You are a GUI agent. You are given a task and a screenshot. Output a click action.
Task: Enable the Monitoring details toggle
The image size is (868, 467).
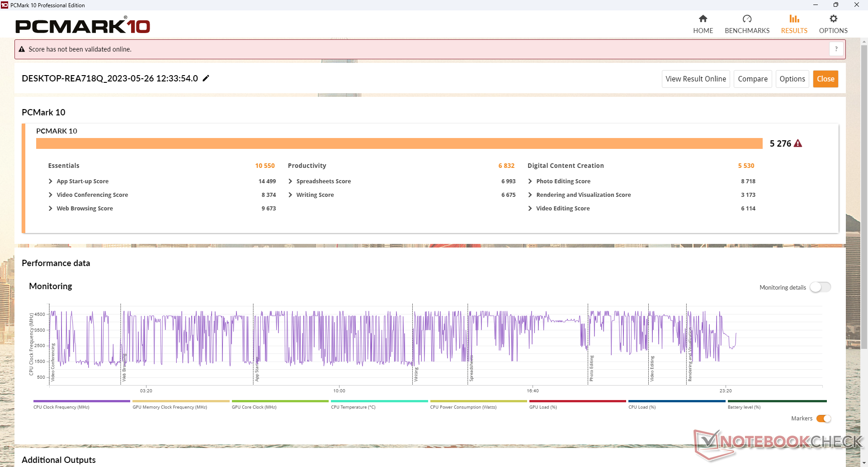tap(820, 287)
